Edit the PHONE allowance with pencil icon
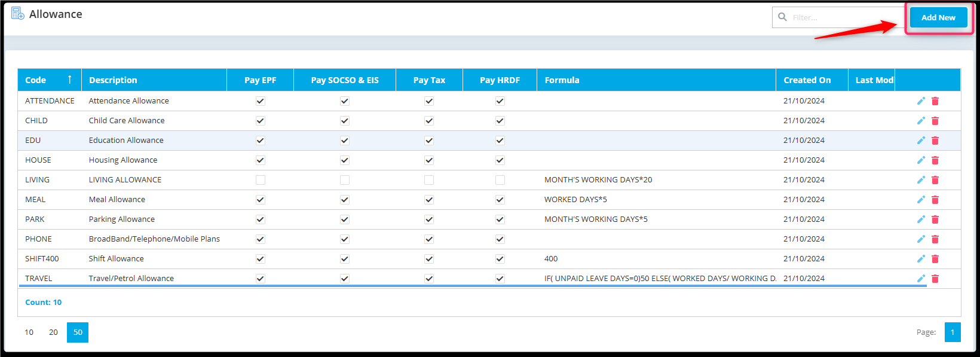Image resolution: width=980 pixels, height=357 pixels. click(921, 239)
